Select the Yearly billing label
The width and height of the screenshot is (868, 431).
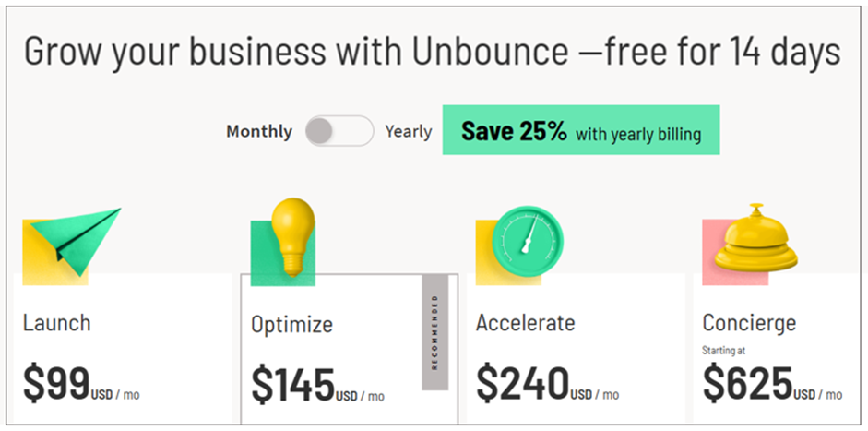(408, 132)
